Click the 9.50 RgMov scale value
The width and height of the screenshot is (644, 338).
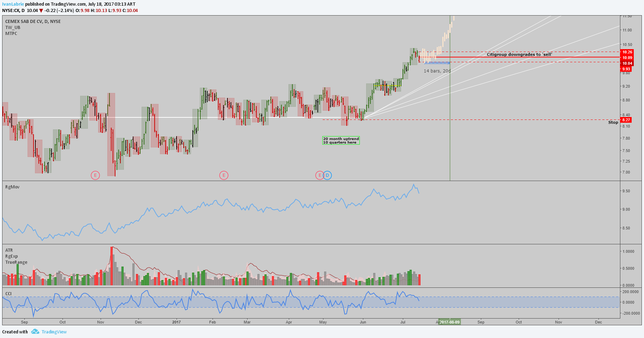[x=626, y=191]
